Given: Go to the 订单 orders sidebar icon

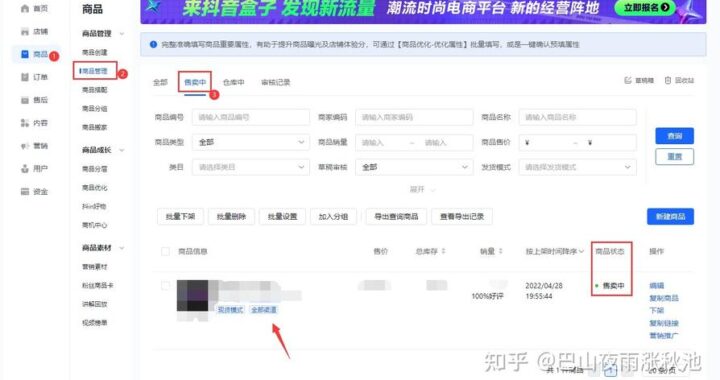Looking at the screenshot, I should [25, 77].
